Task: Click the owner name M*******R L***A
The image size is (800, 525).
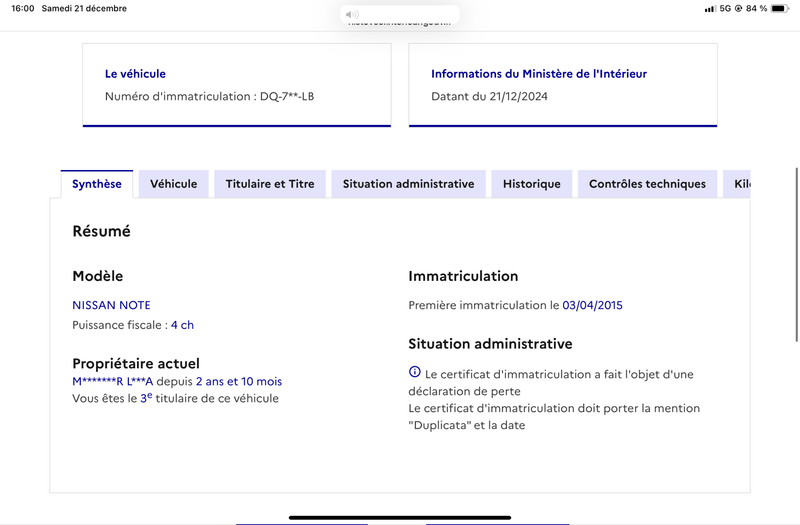Action: point(113,382)
